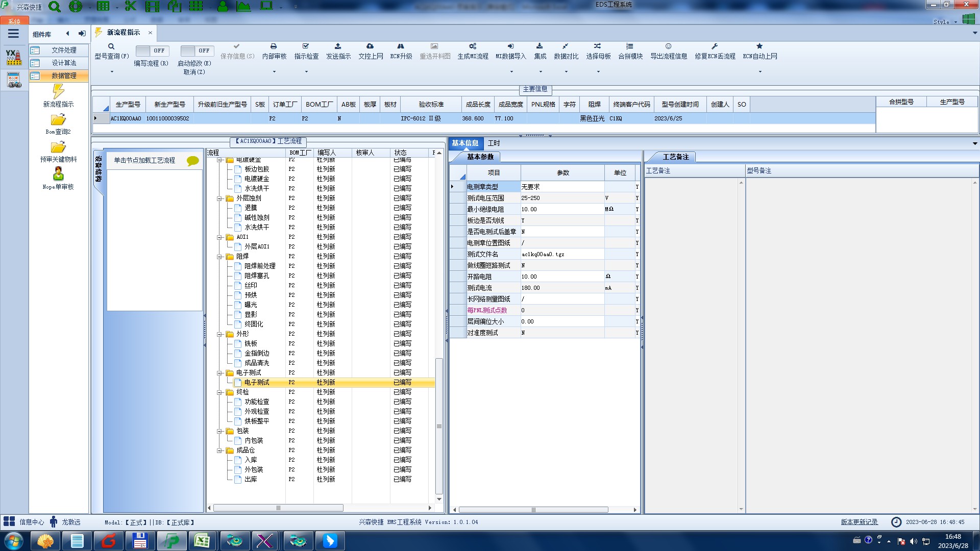
Task: Toggle the 自动修改 OFF switch
Action: coord(197,51)
